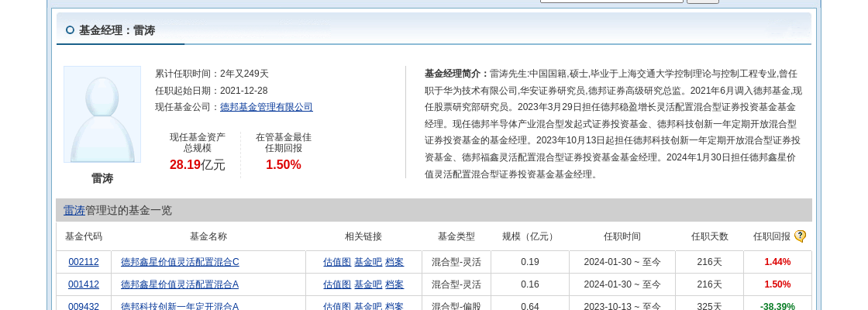Open 基金吧 for 德邦鑫星价值灵活配置混合A
868x310 pixels.
pos(368,284)
